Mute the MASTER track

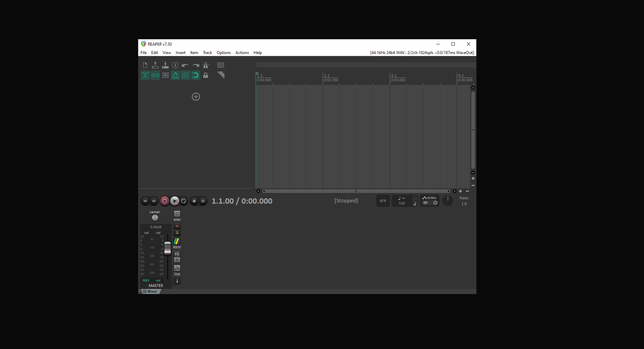177,226
